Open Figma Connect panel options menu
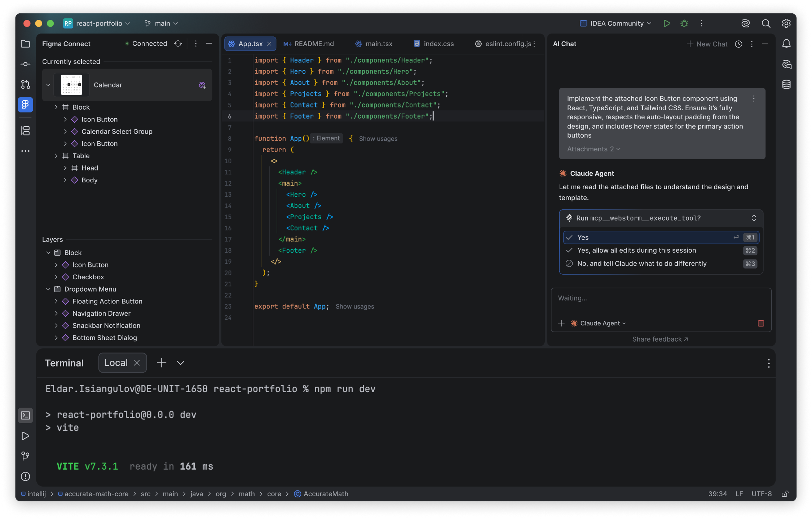The height and width of the screenshot is (519, 812). coord(196,44)
